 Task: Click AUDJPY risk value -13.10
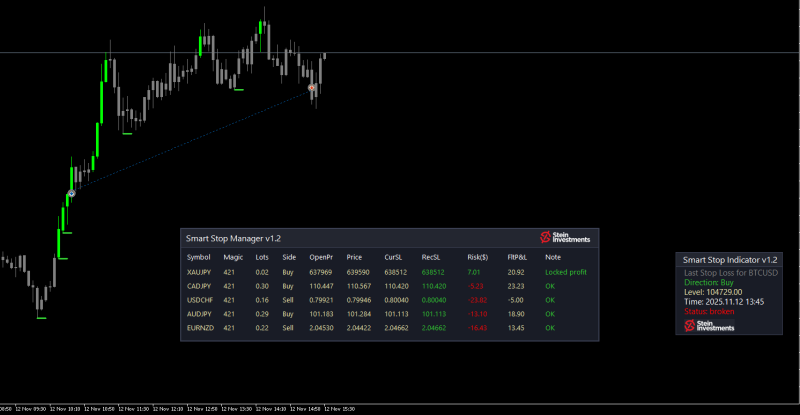pyautogui.click(x=477, y=314)
